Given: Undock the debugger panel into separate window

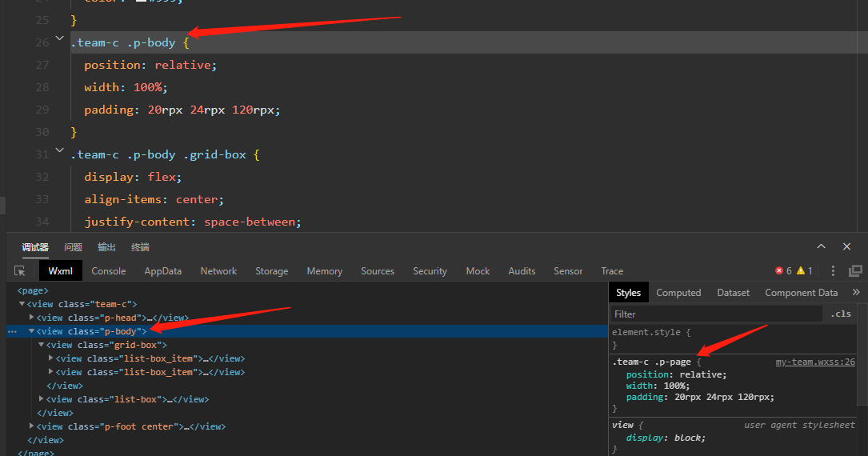Looking at the screenshot, I should (855, 270).
